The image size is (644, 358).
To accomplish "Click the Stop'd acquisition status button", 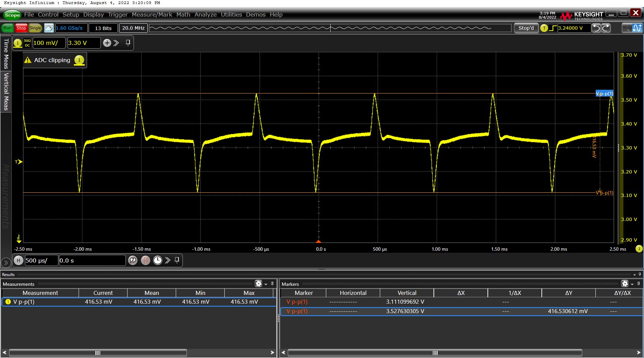I will (x=526, y=28).
